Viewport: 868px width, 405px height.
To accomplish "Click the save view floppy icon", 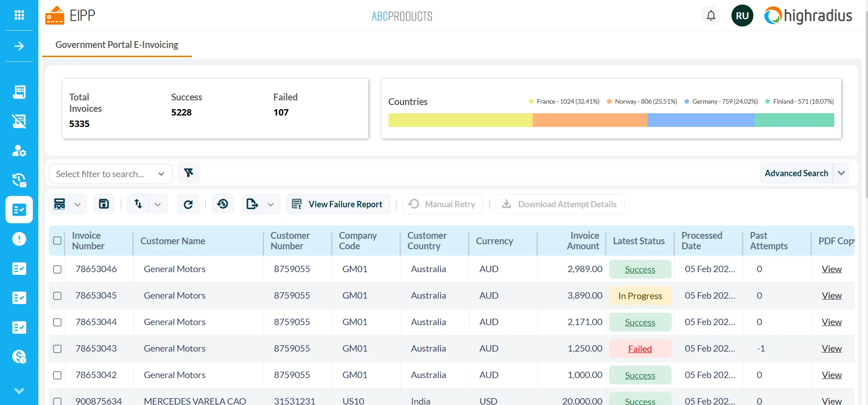I will click(x=104, y=204).
